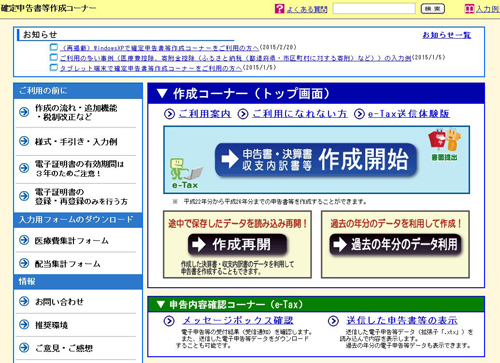Open the お知らせ一覧 link
Screen dimensions: 500x363
(x=447, y=35)
